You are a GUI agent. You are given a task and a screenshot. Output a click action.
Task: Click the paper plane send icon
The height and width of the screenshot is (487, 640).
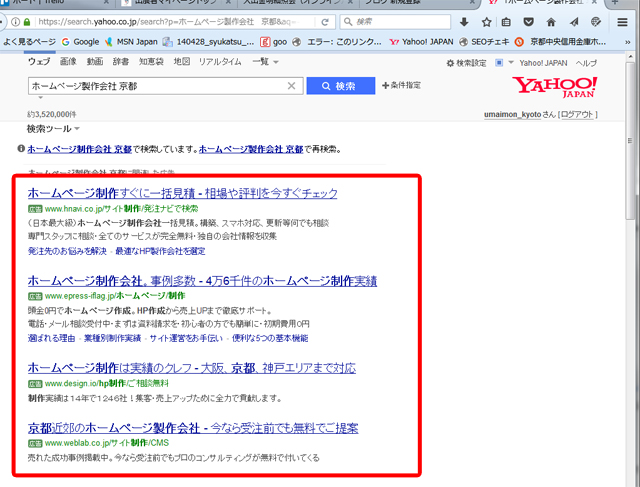[x=574, y=22]
